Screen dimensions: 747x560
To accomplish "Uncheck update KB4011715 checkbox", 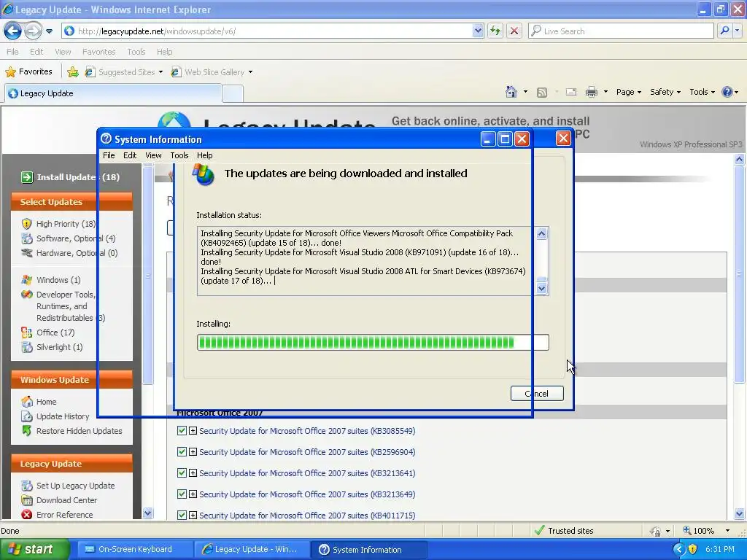I will (x=182, y=516).
